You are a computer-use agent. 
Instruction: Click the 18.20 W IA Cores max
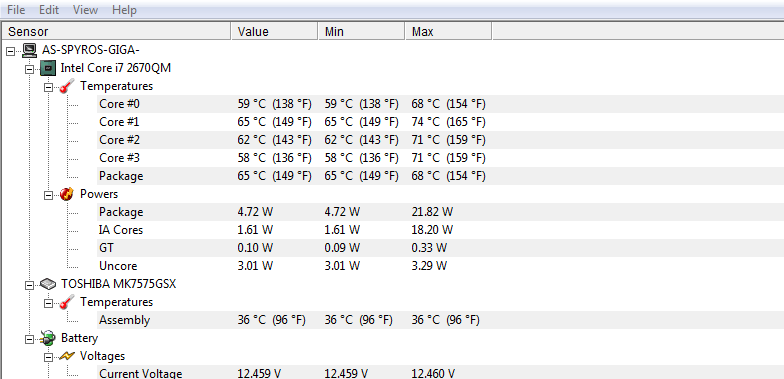pyautogui.click(x=432, y=230)
